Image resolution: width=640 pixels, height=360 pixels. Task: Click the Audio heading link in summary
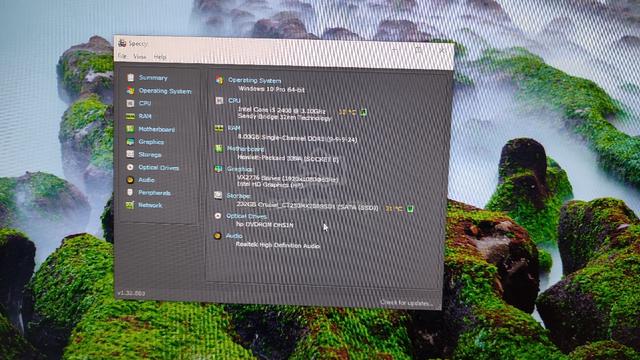234,236
